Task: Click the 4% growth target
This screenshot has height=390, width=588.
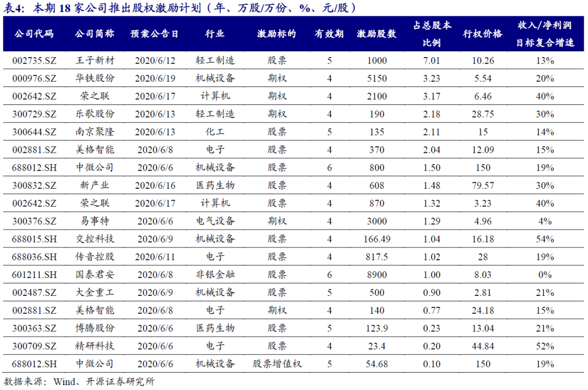Action: click(545, 221)
